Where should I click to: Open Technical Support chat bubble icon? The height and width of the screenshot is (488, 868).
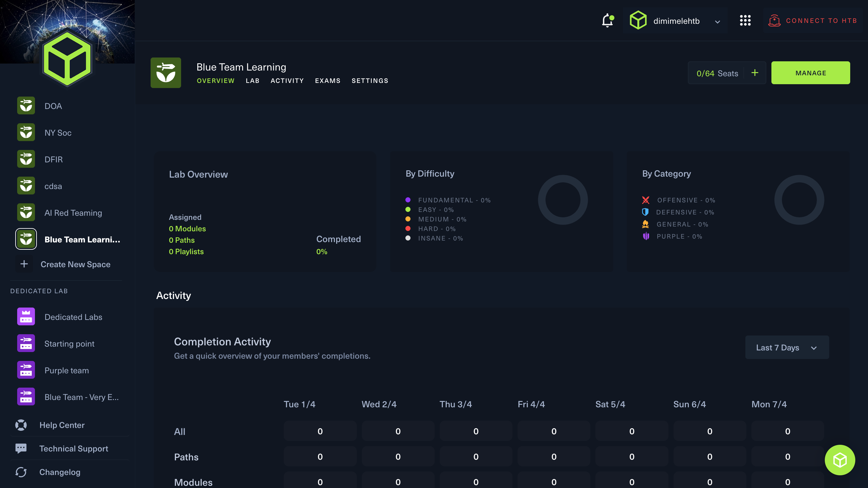(21, 448)
